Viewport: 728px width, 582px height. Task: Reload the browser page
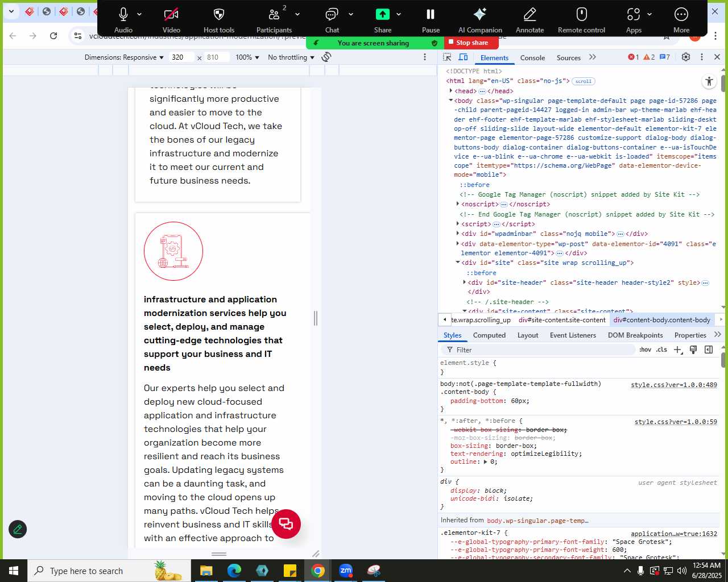53,36
